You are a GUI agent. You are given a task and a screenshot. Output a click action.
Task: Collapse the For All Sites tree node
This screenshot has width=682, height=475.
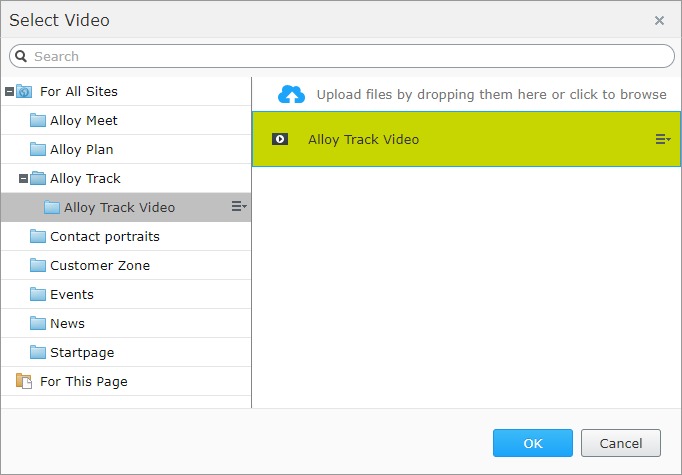click(x=9, y=91)
